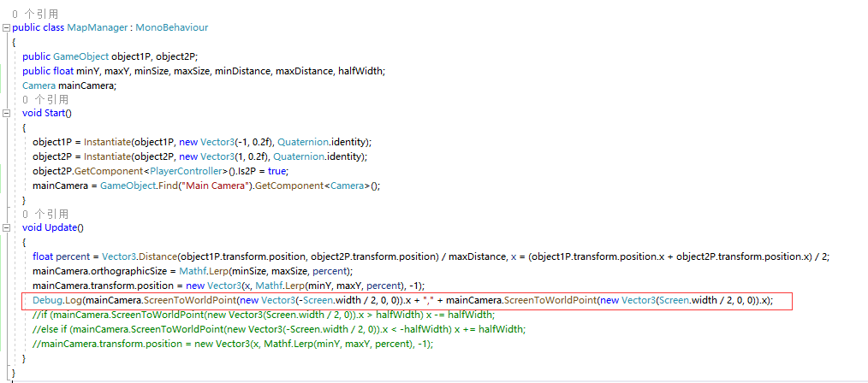Open the references lens above class MapManager
The height and width of the screenshot is (383, 868).
pyautogui.click(x=35, y=14)
